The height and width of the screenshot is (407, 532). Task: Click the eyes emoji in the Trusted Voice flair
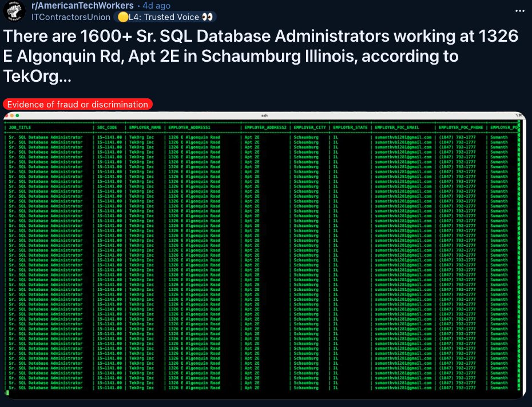click(208, 17)
